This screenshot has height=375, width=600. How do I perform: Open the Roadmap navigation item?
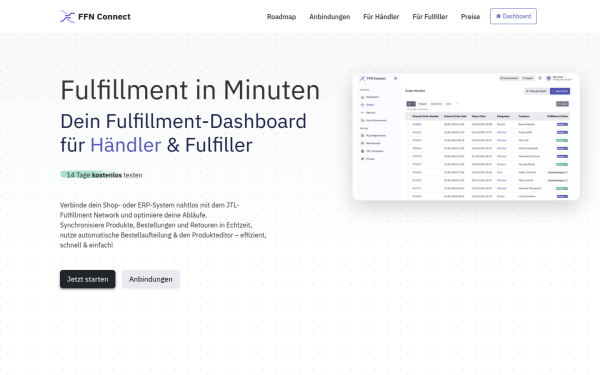(281, 17)
